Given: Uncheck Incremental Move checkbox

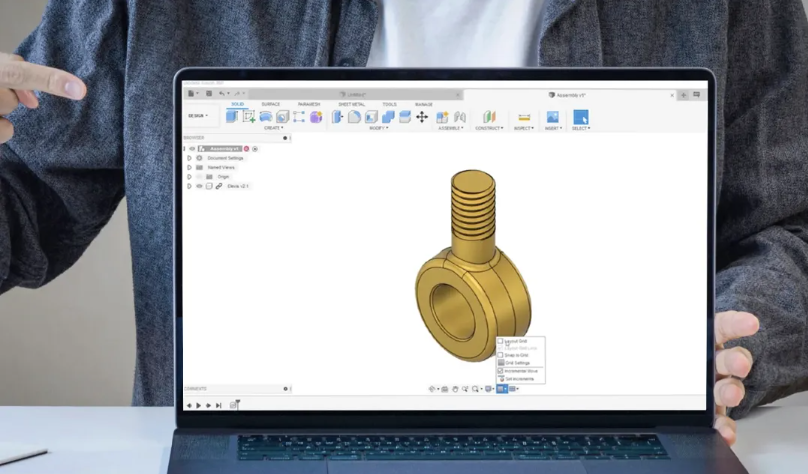Looking at the screenshot, I should (500, 371).
